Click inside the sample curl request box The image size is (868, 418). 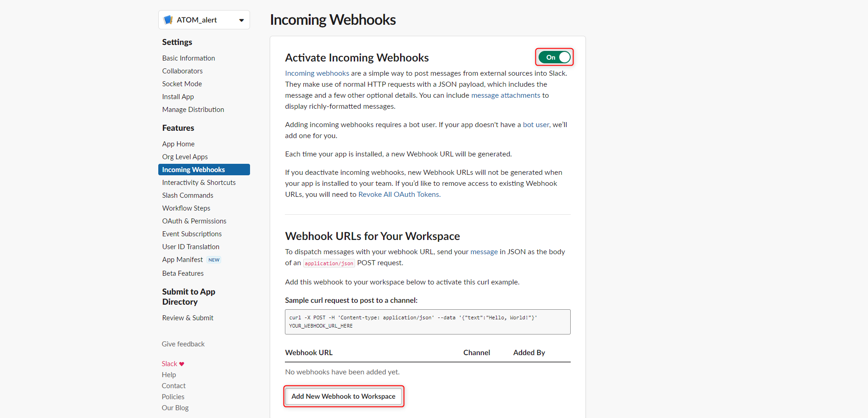[427, 322]
